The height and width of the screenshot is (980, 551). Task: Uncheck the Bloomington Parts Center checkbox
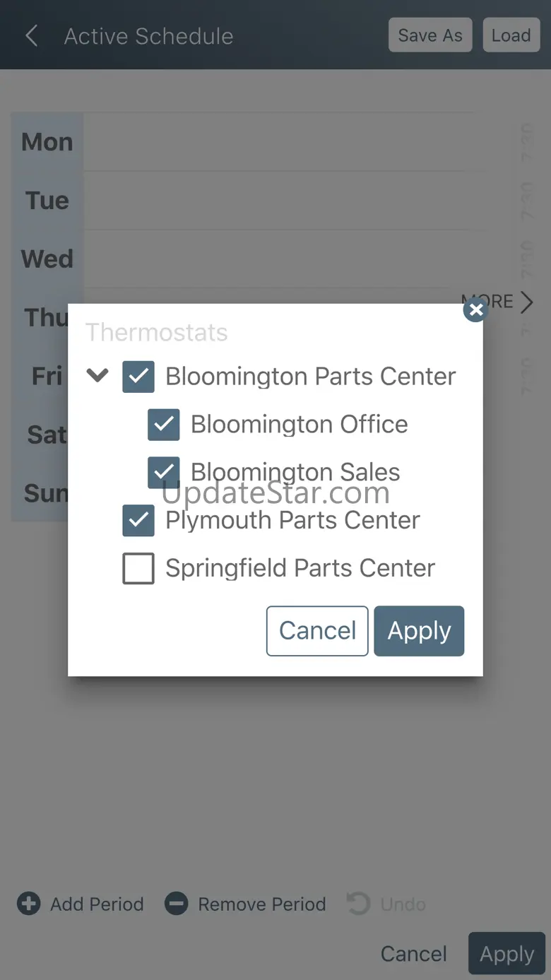point(138,377)
